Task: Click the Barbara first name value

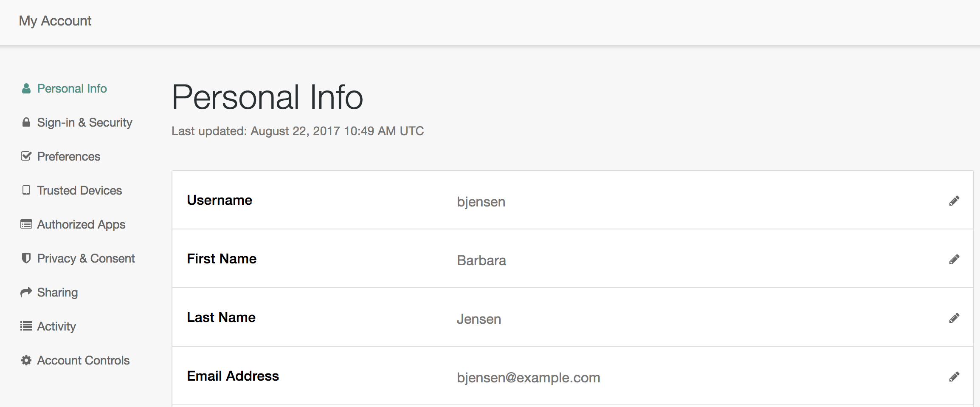Action: coord(482,260)
